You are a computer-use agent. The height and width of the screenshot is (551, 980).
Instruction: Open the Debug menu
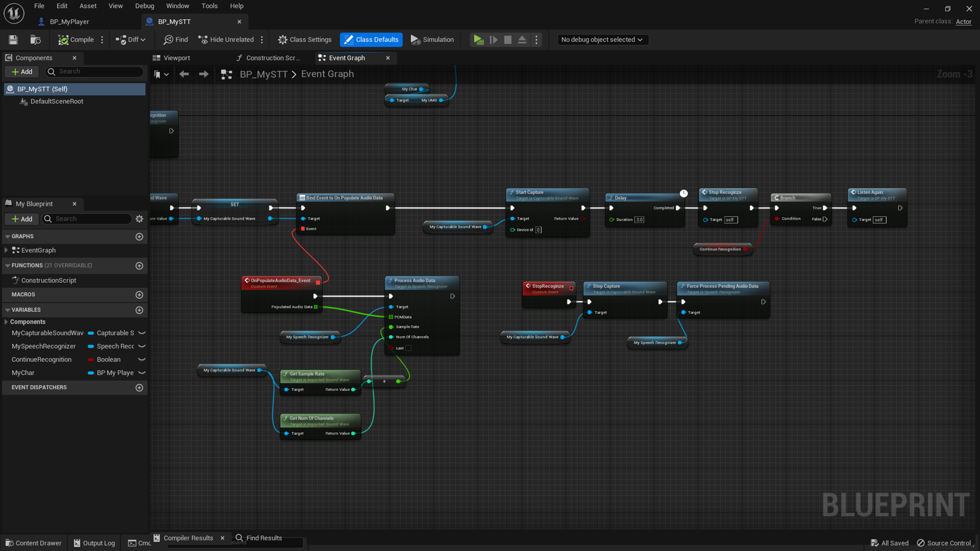pyautogui.click(x=145, y=6)
